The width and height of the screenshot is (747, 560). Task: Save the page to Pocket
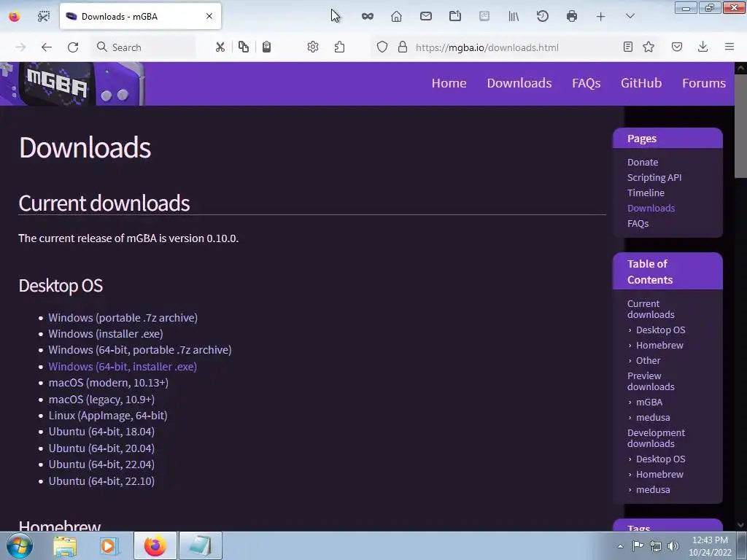[677, 47]
